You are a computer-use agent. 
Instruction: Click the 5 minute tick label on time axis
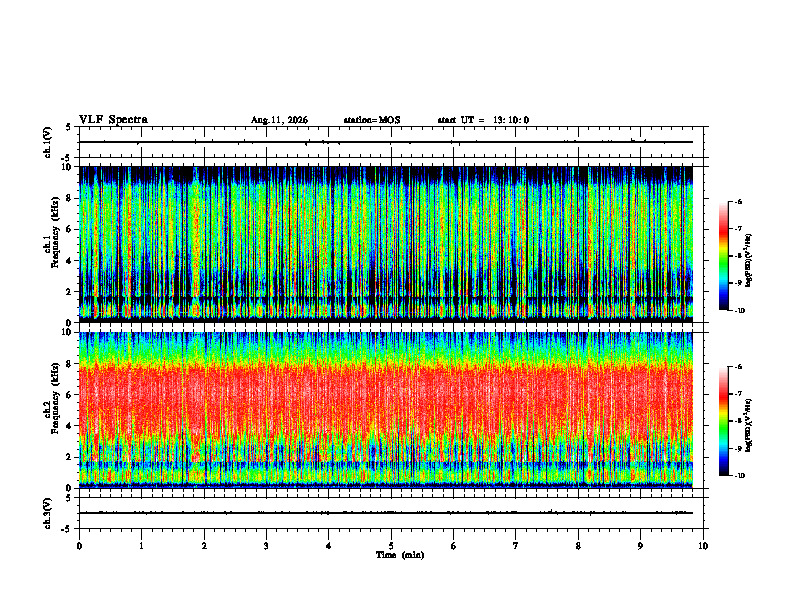[x=391, y=546]
